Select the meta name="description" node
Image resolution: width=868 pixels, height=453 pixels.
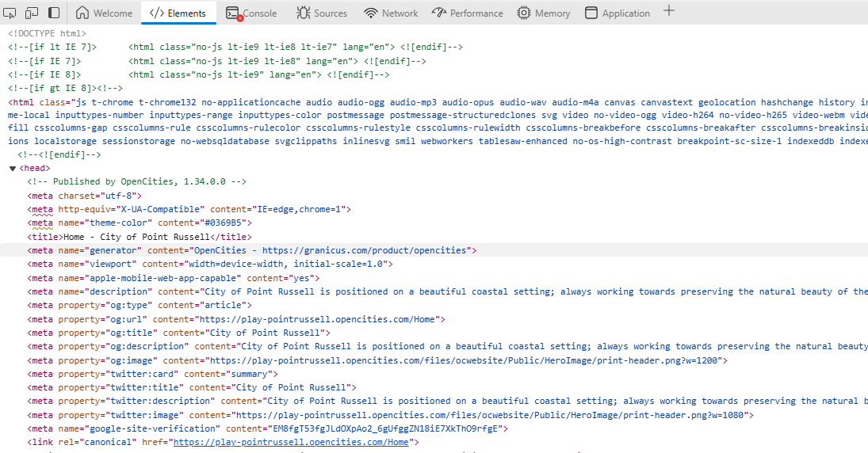coord(447,291)
